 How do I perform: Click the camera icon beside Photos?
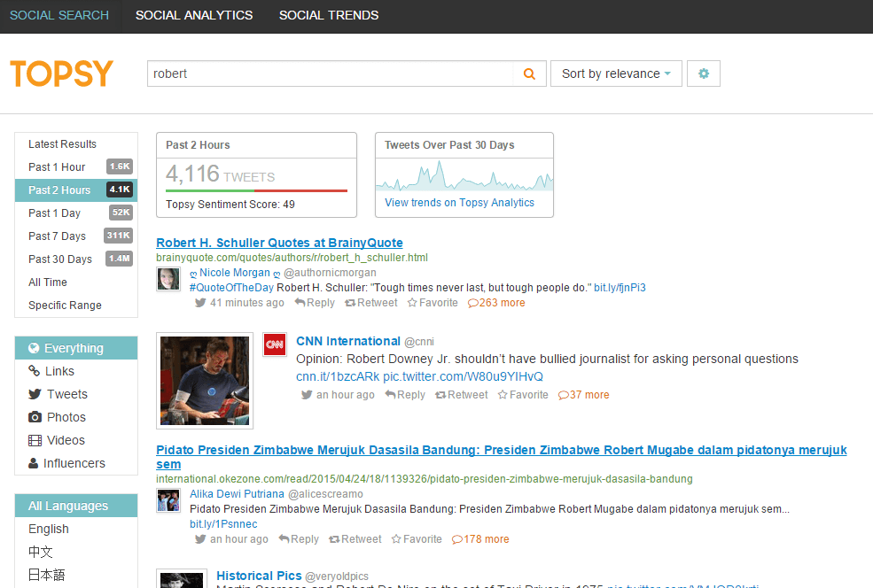(35, 417)
